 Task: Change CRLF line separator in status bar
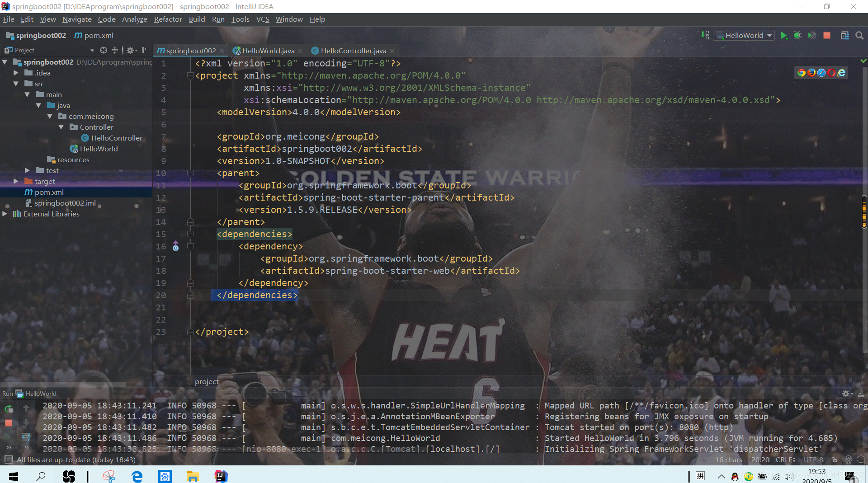tap(785, 460)
